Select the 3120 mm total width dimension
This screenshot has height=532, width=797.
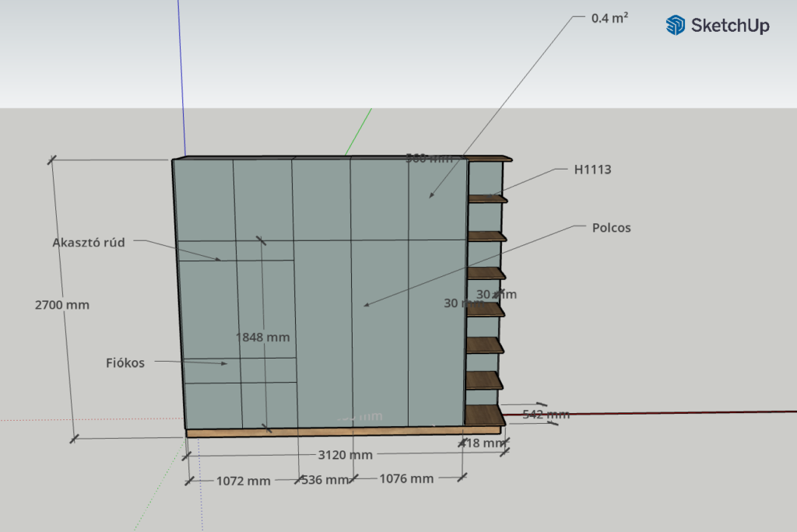[346, 454]
